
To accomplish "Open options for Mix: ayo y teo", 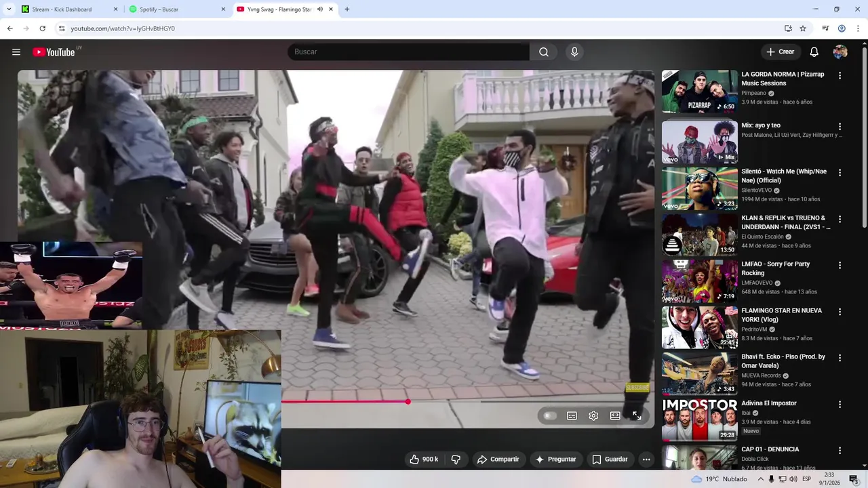I will 840,127.
